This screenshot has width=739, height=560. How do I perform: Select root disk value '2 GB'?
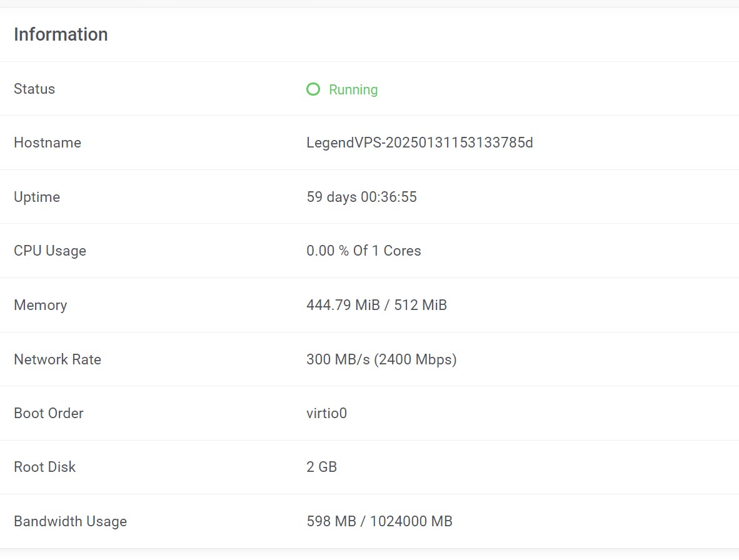[321, 467]
